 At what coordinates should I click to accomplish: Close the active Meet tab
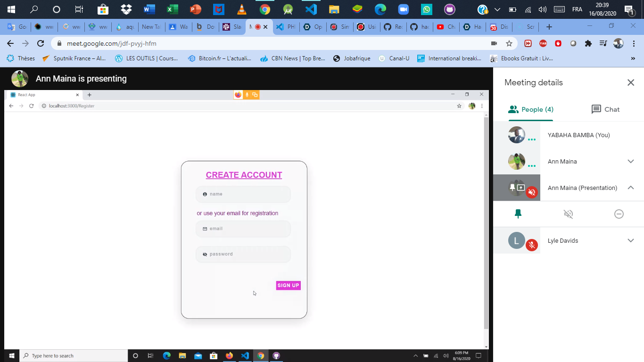point(265,27)
